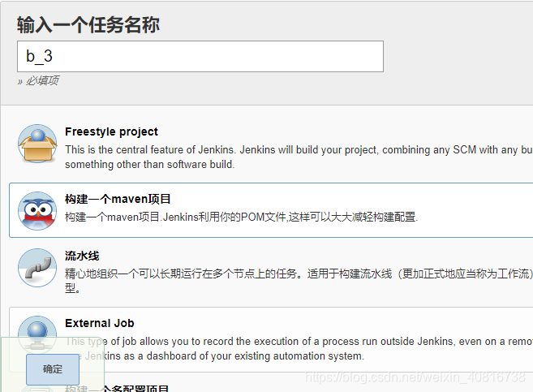Choose the 流水线 title

pyautogui.click(x=82, y=256)
